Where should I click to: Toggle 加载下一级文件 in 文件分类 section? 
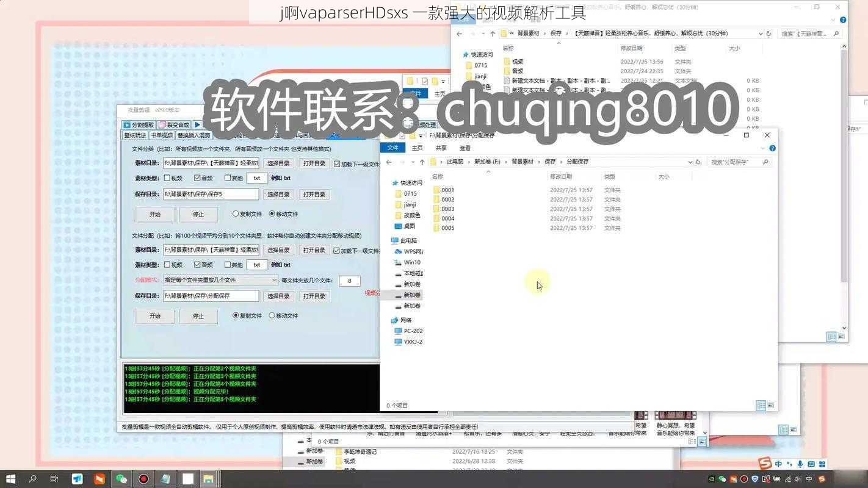click(336, 163)
